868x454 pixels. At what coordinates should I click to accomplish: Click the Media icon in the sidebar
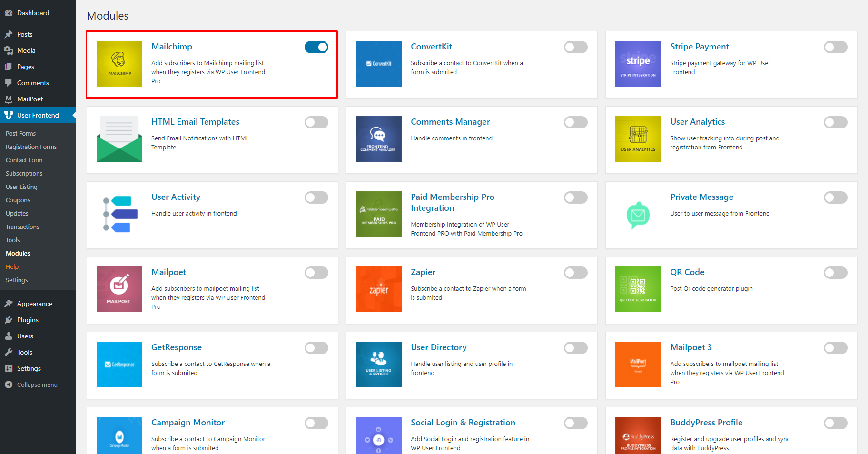point(9,50)
